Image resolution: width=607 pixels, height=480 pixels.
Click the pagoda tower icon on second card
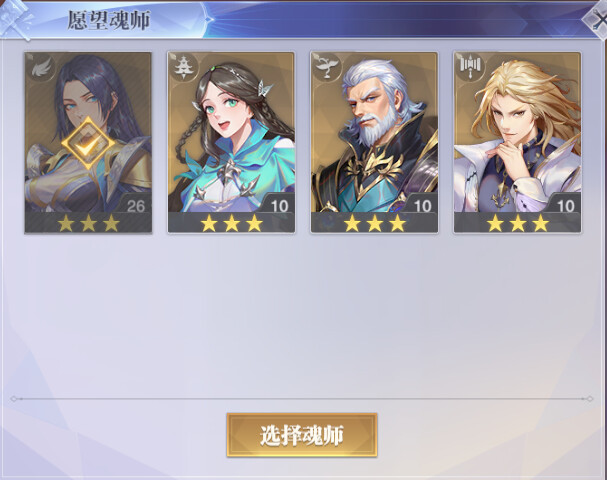[184, 68]
